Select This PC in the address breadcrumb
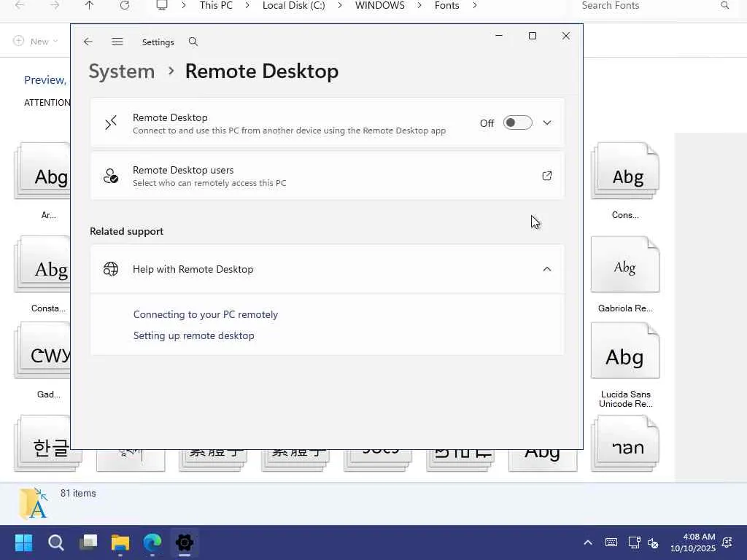 point(216,5)
